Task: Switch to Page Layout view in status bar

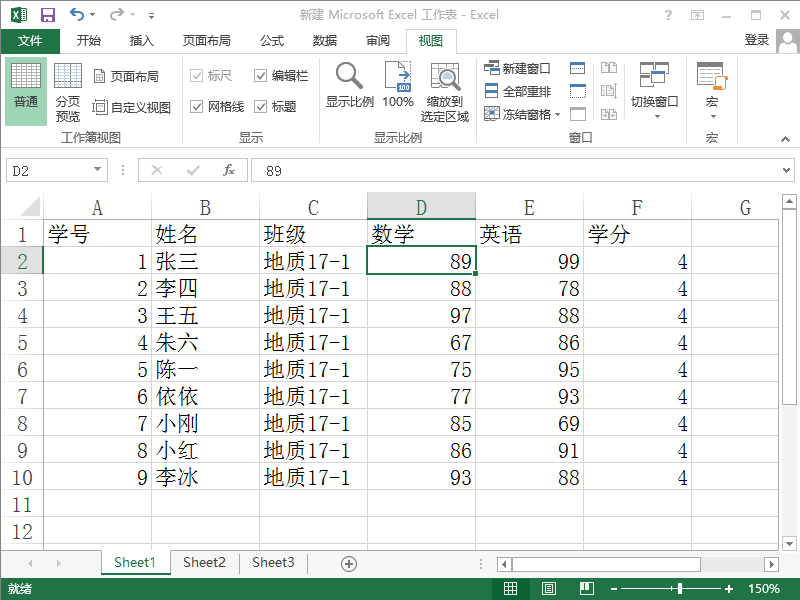Action: pyautogui.click(x=548, y=589)
